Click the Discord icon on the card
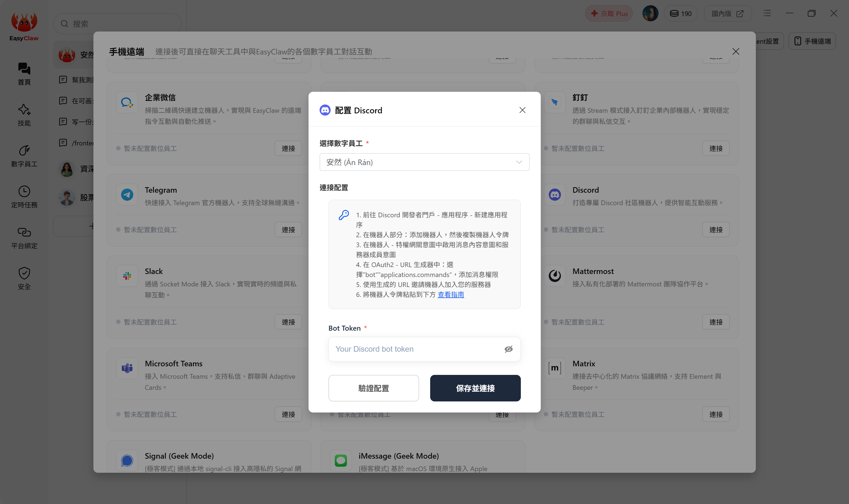 pyautogui.click(x=555, y=195)
